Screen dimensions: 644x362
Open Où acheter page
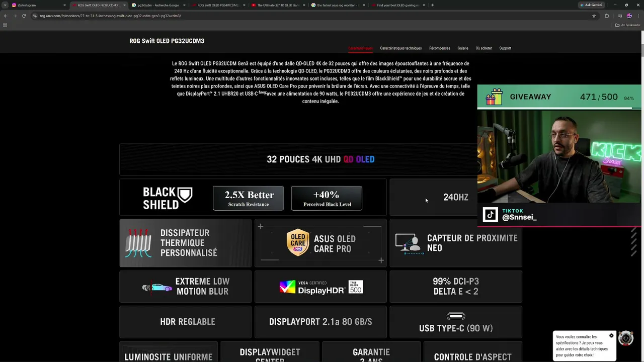(484, 48)
